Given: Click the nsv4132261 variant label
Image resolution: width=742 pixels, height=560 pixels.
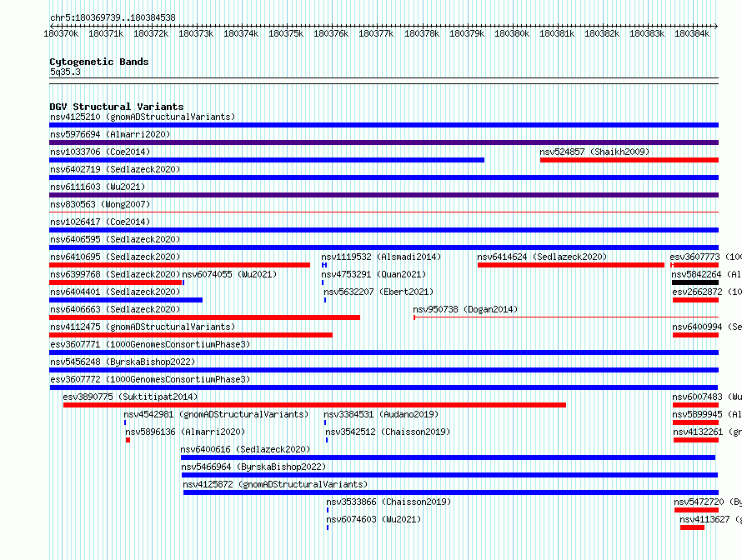Looking at the screenshot, I should (x=707, y=432).
